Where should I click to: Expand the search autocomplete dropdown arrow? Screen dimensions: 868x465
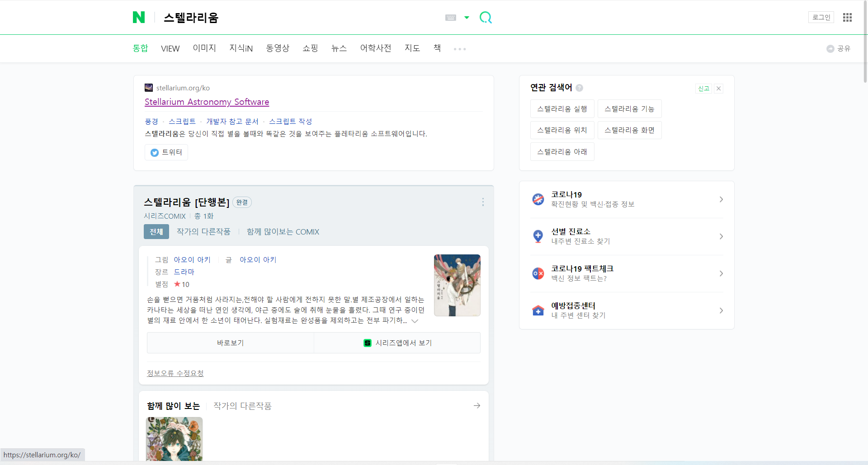click(x=467, y=18)
